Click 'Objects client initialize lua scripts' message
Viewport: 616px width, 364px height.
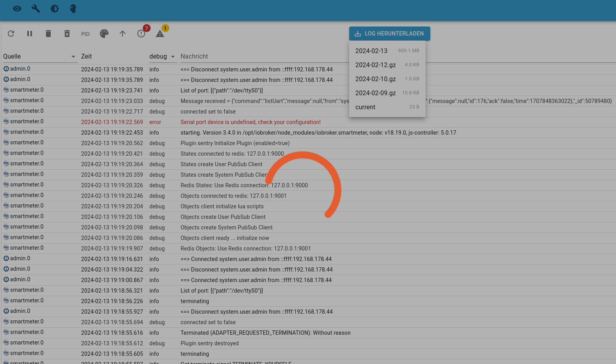pos(222,206)
